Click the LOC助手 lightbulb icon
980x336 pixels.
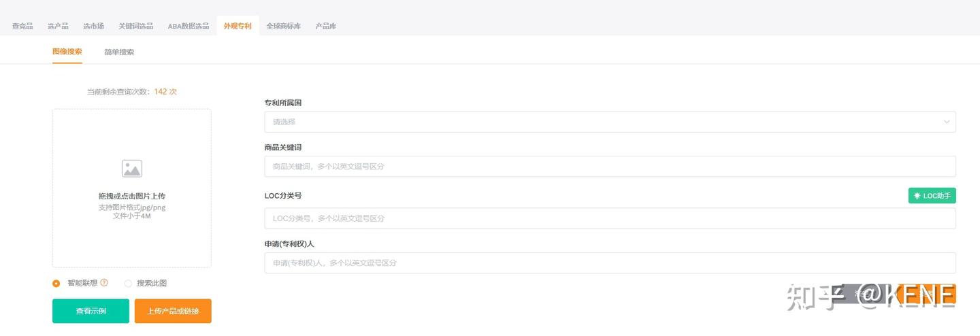917,196
